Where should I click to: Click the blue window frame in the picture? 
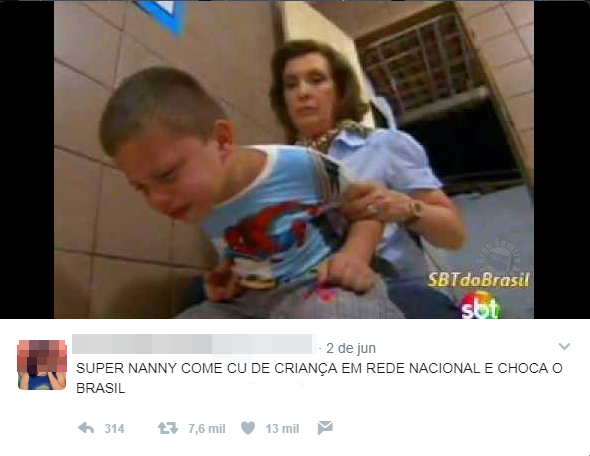pos(164,15)
